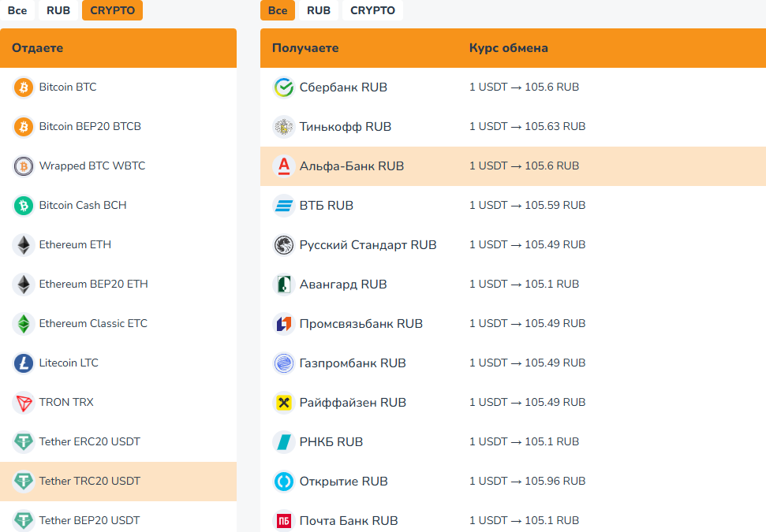The width and height of the screenshot is (766, 532).
Task: Select Открытие RUB bank name
Action: point(343,482)
